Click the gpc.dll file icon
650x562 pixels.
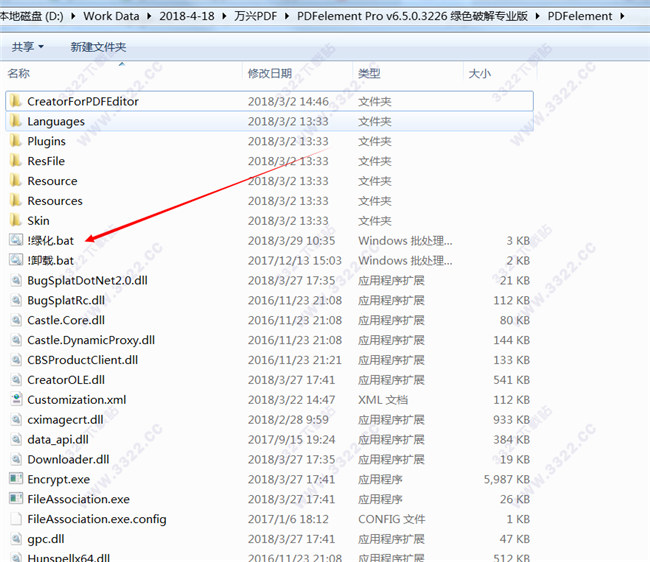pos(16,539)
